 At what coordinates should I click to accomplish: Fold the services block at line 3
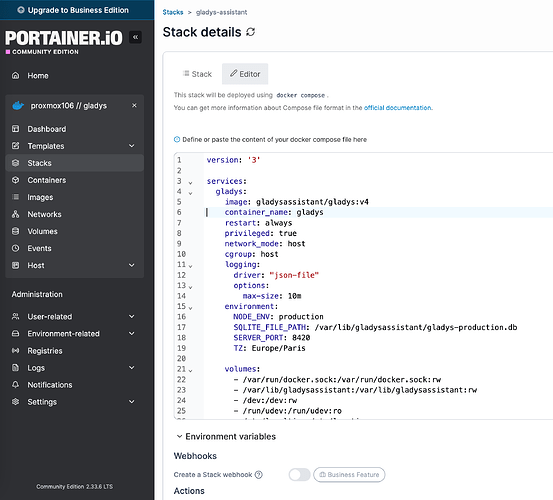tap(190, 183)
